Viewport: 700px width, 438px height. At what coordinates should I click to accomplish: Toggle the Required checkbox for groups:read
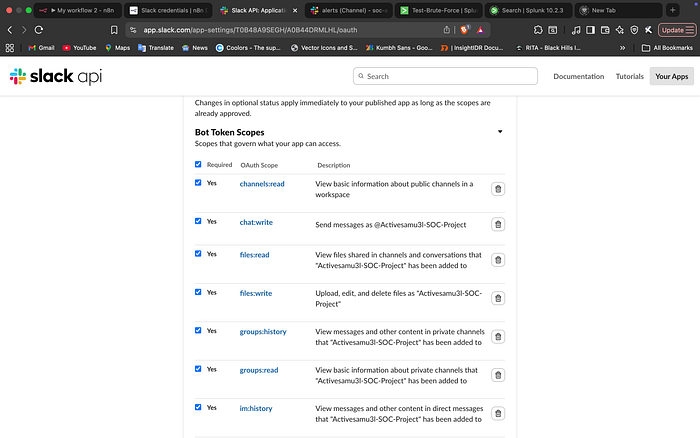198,369
